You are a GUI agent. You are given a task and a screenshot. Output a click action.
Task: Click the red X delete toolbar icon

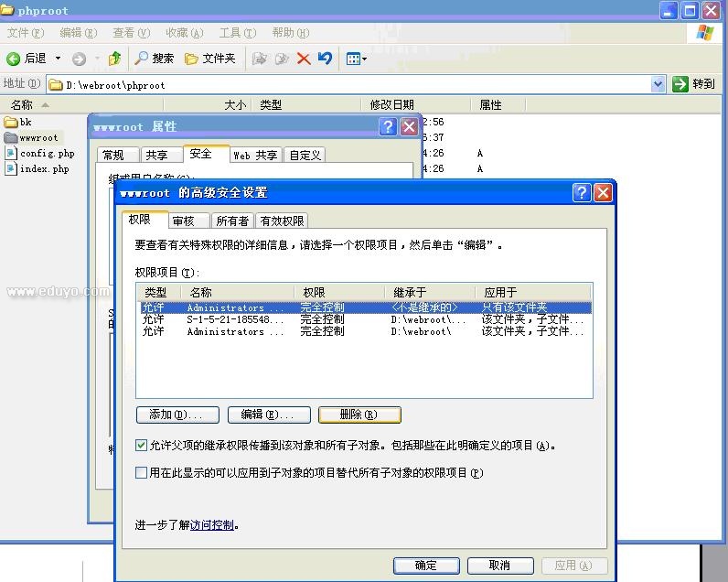tap(304, 59)
